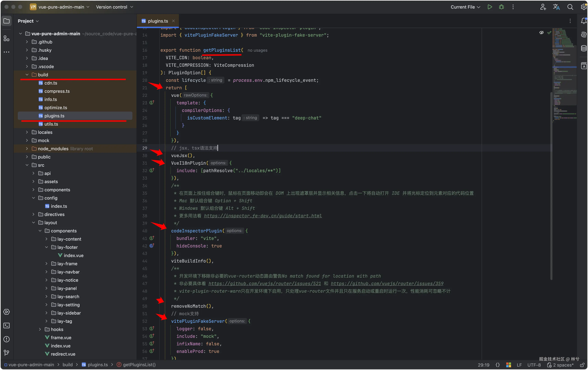
Task: Close the plugins.ts editor tab
Action: click(173, 21)
